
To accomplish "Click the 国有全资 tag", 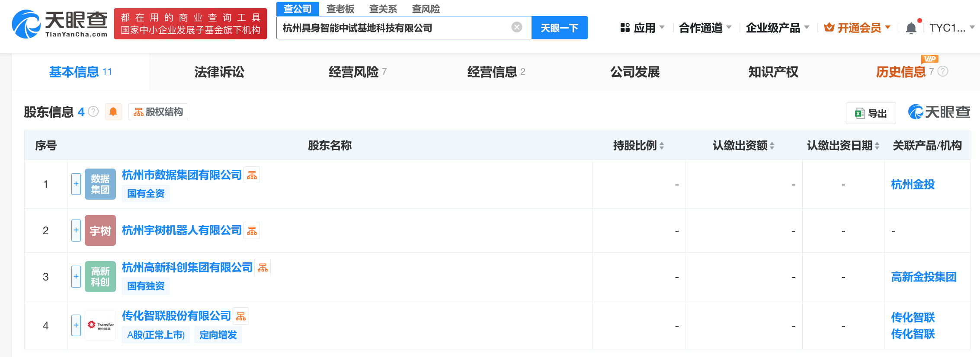I will (146, 194).
